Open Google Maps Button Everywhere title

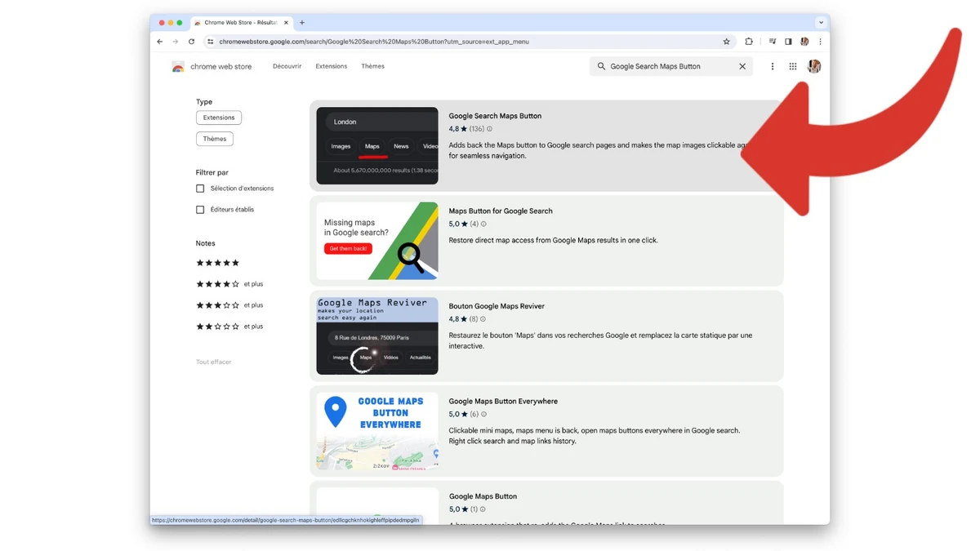(x=503, y=401)
